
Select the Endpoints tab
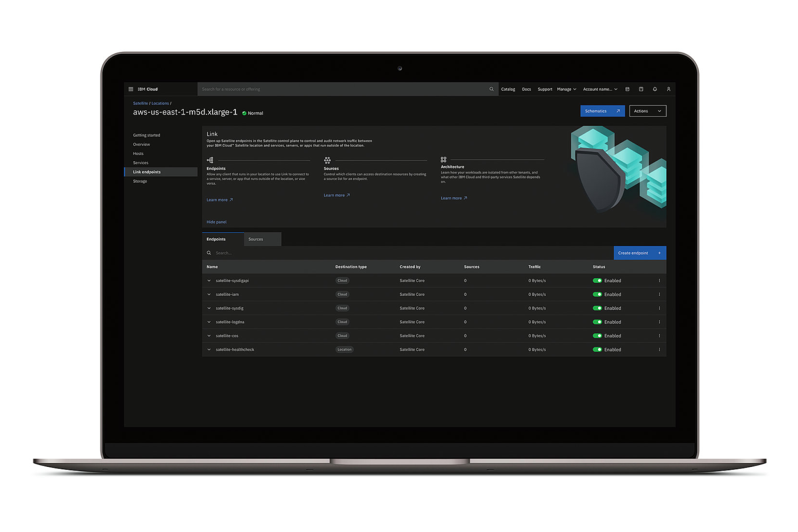pyautogui.click(x=223, y=239)
